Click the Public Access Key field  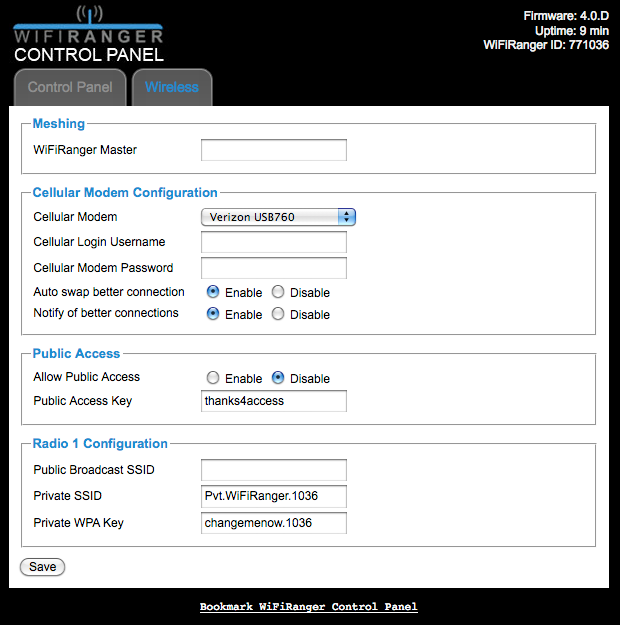(274, 401)
